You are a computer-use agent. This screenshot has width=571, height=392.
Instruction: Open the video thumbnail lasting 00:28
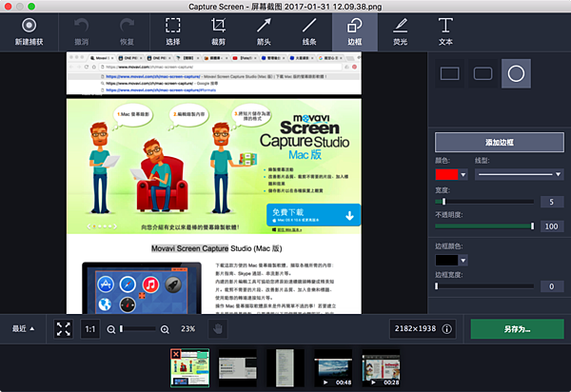[x=381, y=368]
